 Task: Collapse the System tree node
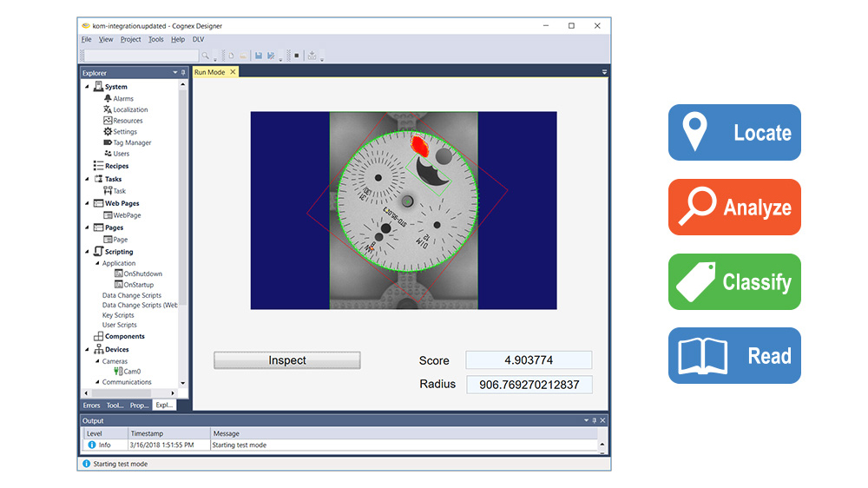87,87
